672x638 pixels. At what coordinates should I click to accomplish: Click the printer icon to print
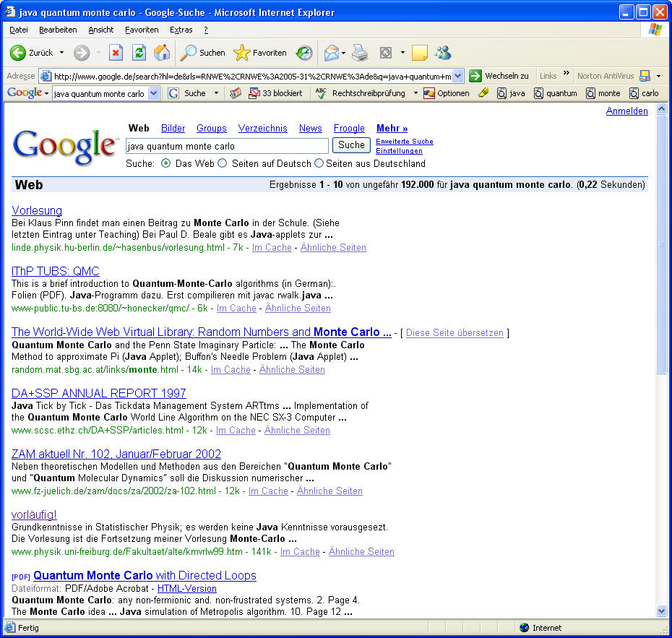[x=360, y=53]
